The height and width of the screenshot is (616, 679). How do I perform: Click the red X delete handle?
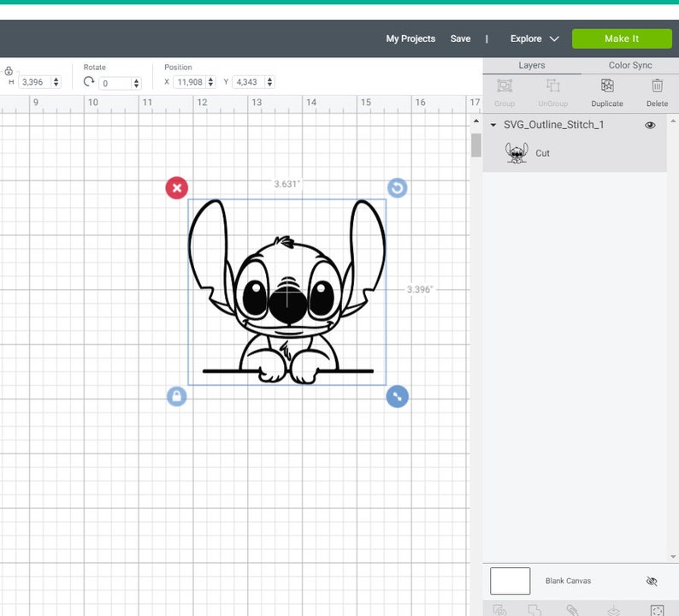pos(177,188)
